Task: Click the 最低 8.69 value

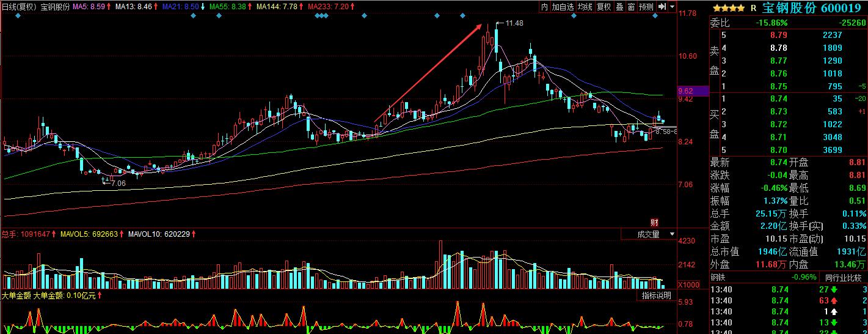Action: [x=857, y=188]
